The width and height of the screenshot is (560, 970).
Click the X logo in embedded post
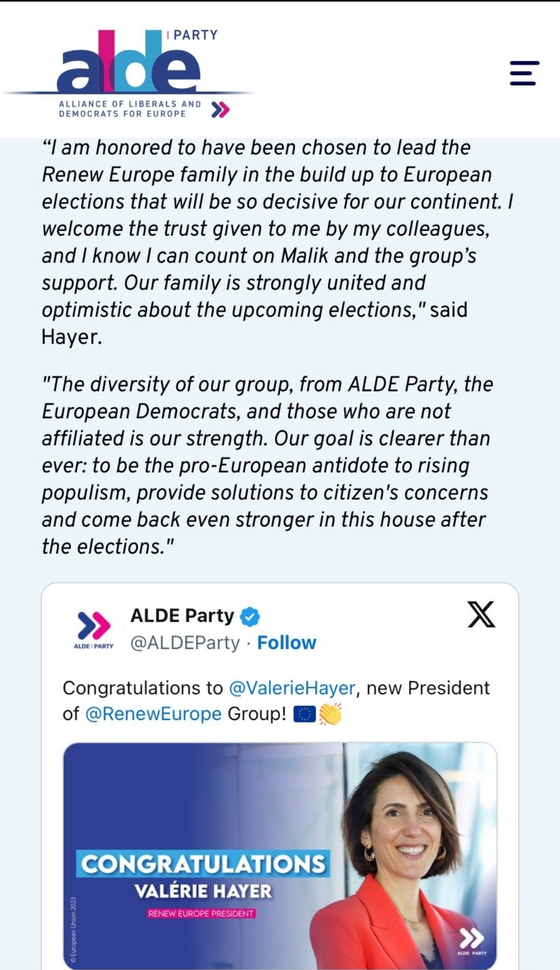pyautogui.click(x=481, y=615)
